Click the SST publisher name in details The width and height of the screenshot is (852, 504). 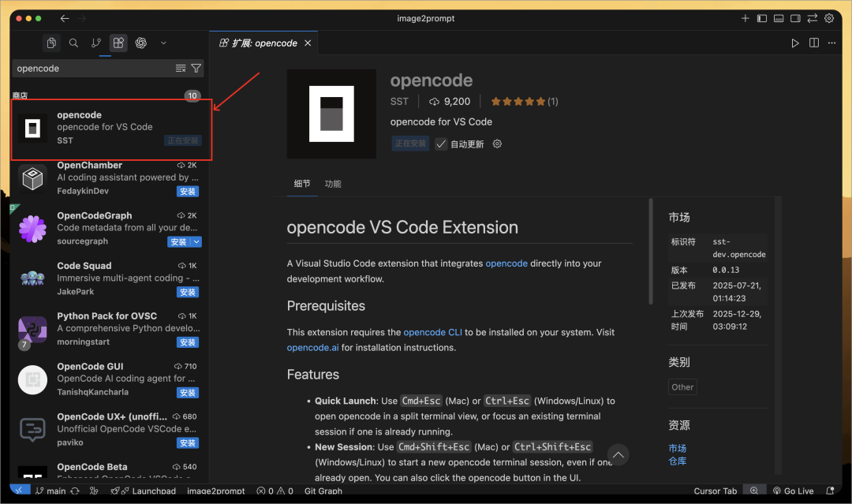coord(399,102)
